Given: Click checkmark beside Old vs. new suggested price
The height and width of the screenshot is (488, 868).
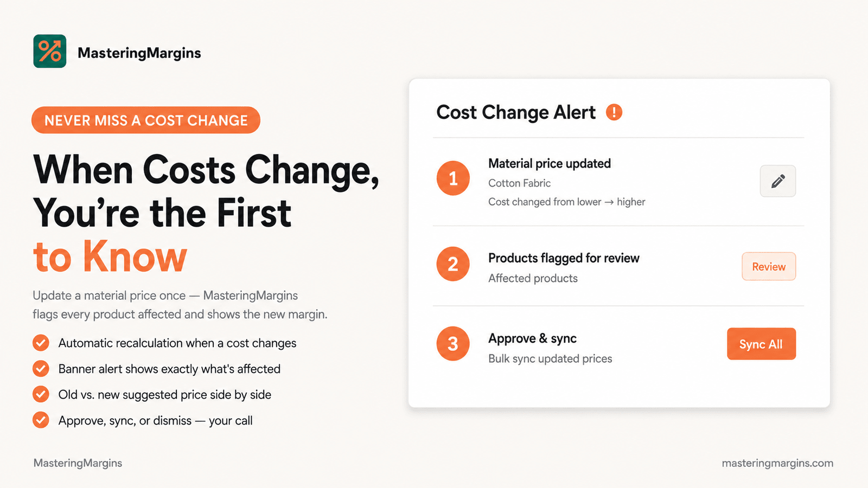Looking at the screenshot, I should [41, 394].
